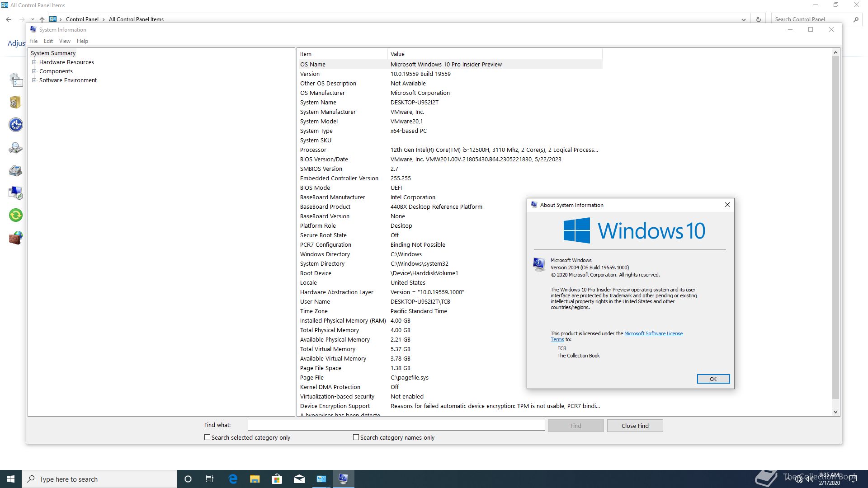Image resolution: width=868 pixels, height=488 pixels.
Task: Refresh the Control Panel address bar
Action: click(759, 19)
